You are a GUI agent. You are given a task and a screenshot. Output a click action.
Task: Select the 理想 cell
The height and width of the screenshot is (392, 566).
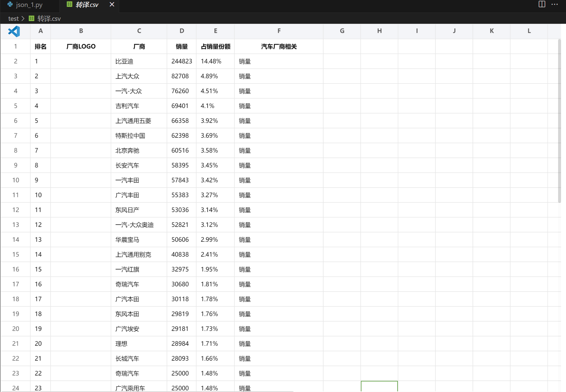click(x=139, y=344)
